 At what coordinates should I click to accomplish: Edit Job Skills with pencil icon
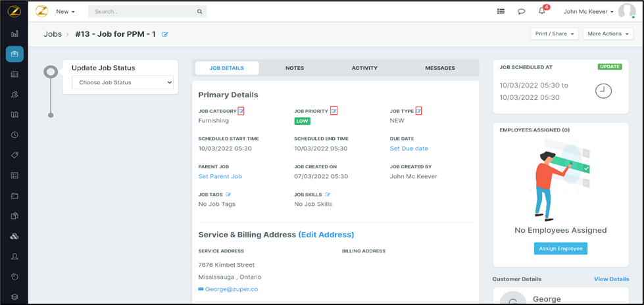tap(328, 195)
